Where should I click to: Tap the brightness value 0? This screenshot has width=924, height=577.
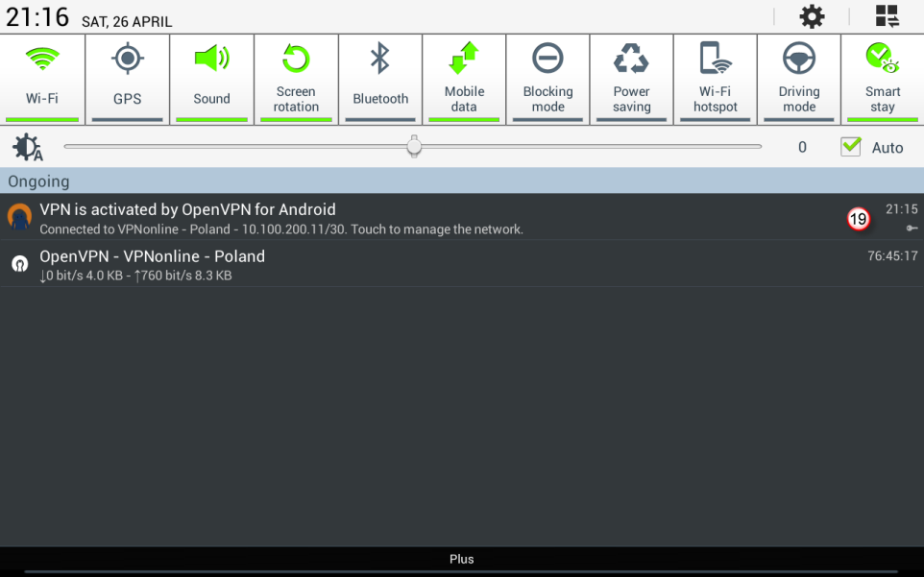[x=802, y=147]
